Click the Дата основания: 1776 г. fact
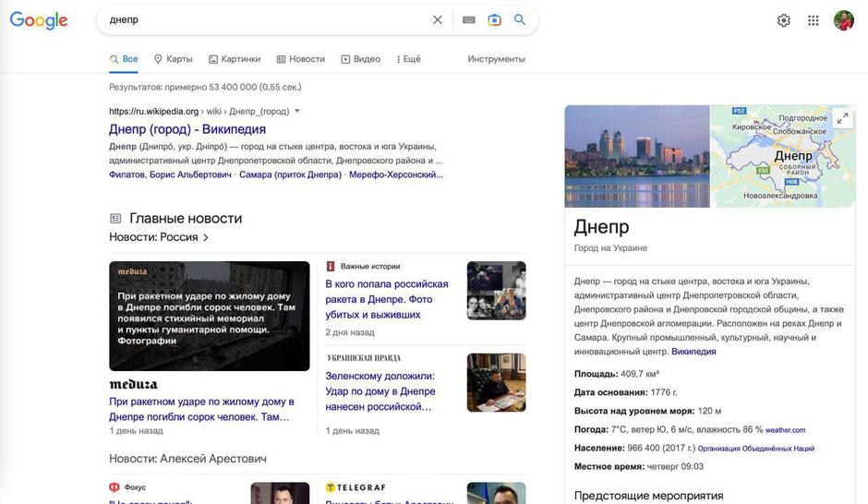Screen dimensions: 868x504 [x=625, y=392]
